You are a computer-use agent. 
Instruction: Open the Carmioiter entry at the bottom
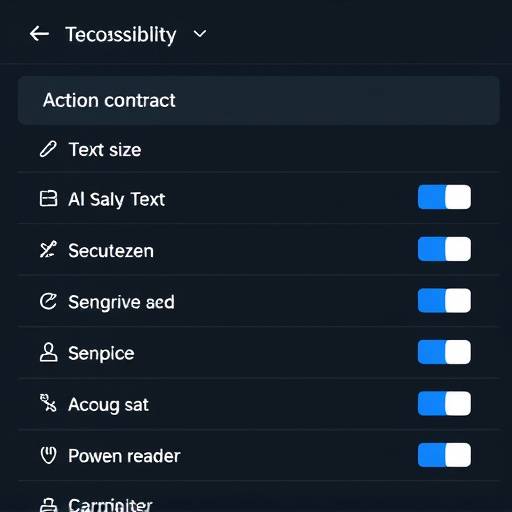pyautogui.click(x=258, y=500)
